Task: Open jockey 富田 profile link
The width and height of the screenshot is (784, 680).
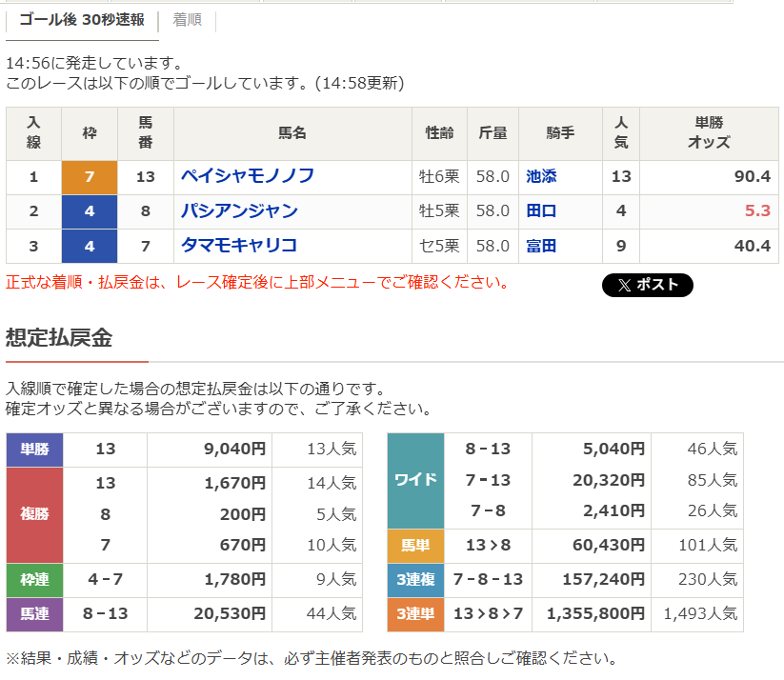Action: tap(541, 246)
